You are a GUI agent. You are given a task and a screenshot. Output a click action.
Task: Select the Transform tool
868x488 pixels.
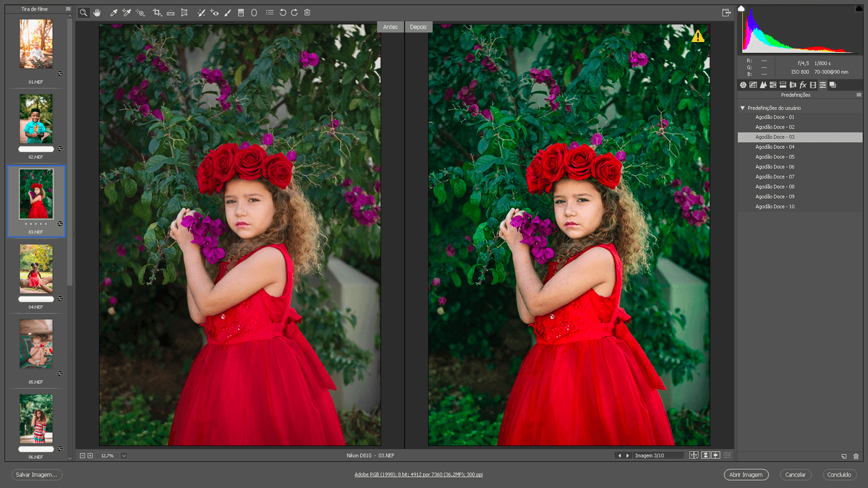(184, 13)
